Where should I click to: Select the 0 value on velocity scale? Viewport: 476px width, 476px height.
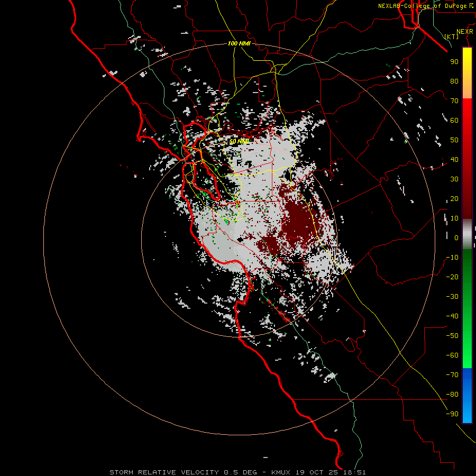coord(456,237)
